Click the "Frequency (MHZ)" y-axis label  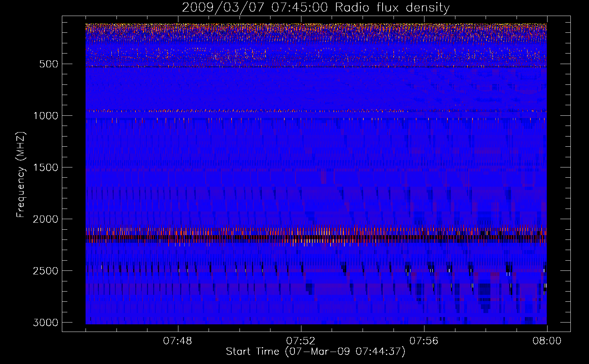click(x=21, y=175)
